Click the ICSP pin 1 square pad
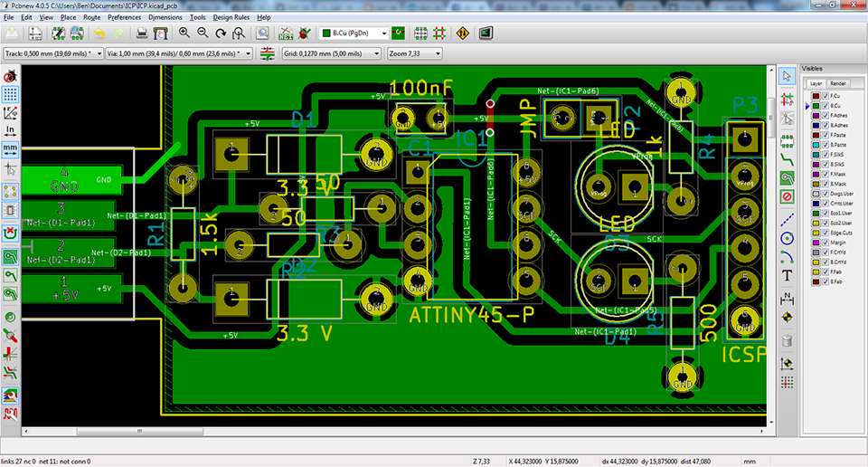 pyautogui.click(x=744, y=139)
